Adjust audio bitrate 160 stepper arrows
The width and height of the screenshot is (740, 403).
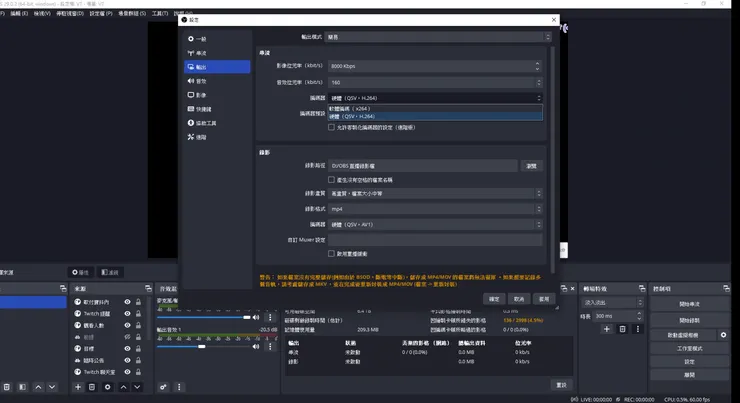pyautogui.click(x=538, y=82)
